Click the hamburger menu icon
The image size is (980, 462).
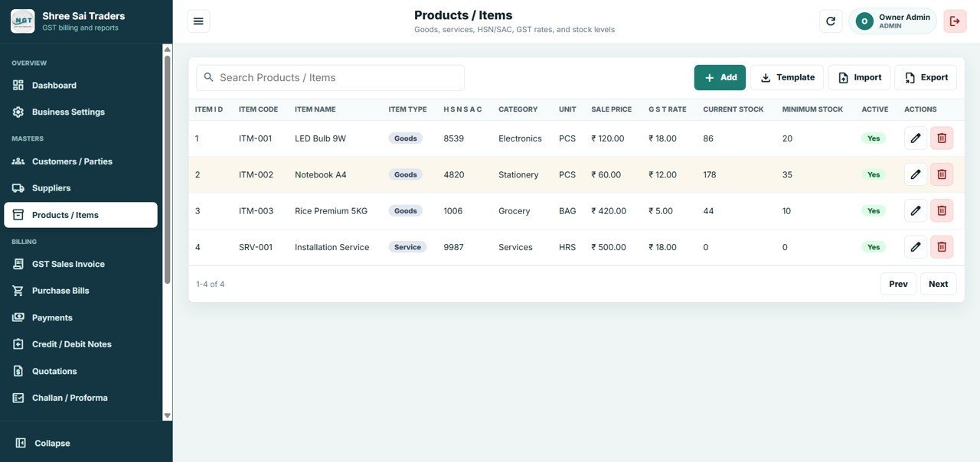[198, 21]
